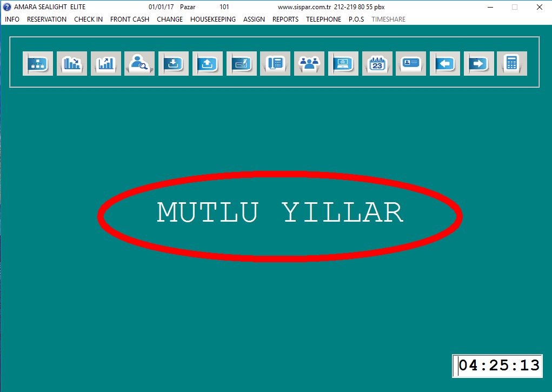Open the desk telephone icon
The width and height of the screenshot is (552, 392).
(275, 64)
